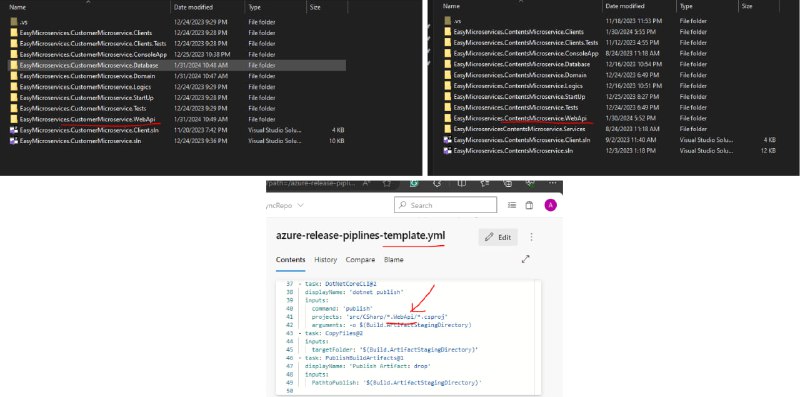
Task: Open browser extensions puzzle icon
Action: pos(437,183)
